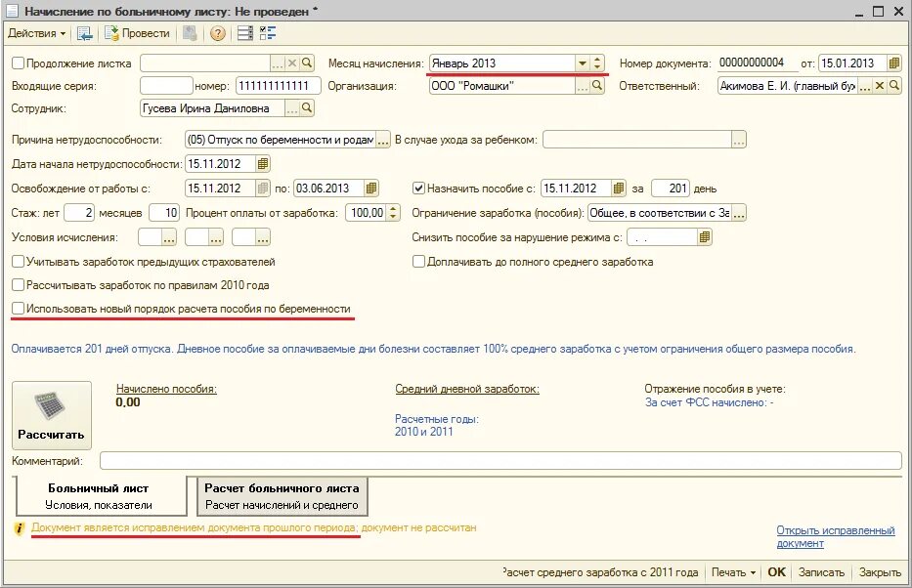Image resolution: width=912 pixels, height=588 pixels.
Task: Click the Входящие серия input field
Action: (x=166, y=86)
